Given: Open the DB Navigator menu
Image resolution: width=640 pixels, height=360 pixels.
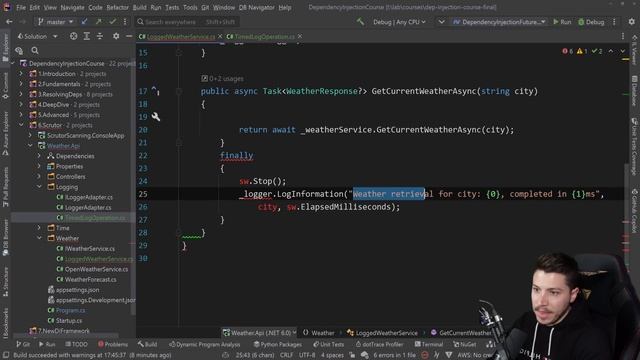Looking at the screenshot, I should coord(256,7).
